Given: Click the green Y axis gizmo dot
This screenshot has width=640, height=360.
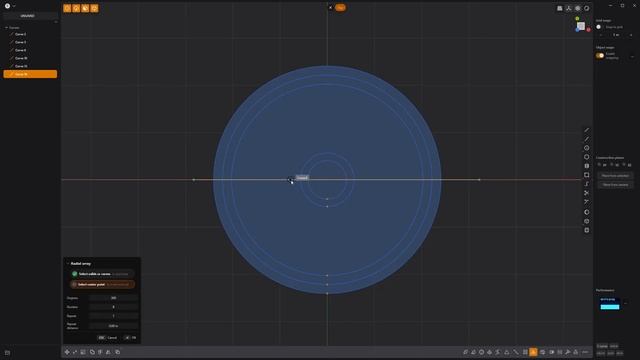Looking at the screenshot, I should (x=577, y=19).
